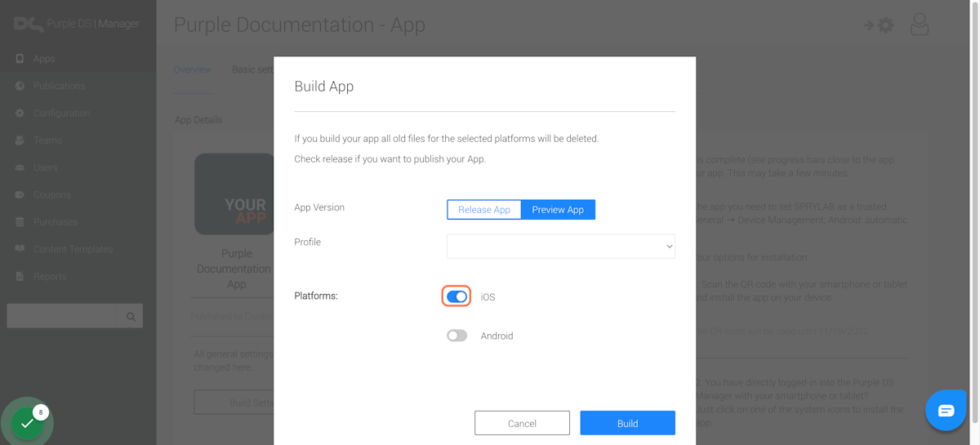The image size is (980, 445).
Task: Click the Content Templates book icon
Action: click(20, 249)
